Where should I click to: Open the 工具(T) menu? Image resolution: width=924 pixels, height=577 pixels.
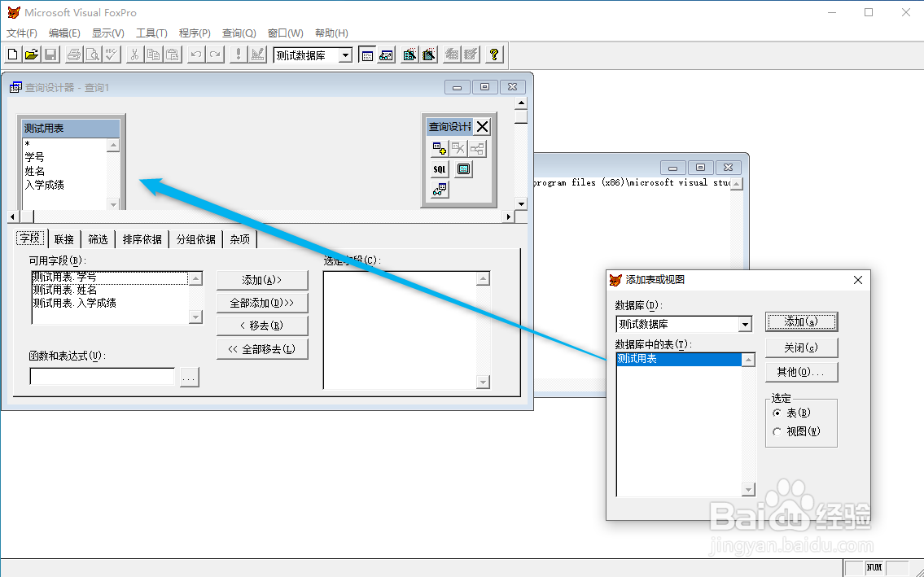tap(151, 33)
